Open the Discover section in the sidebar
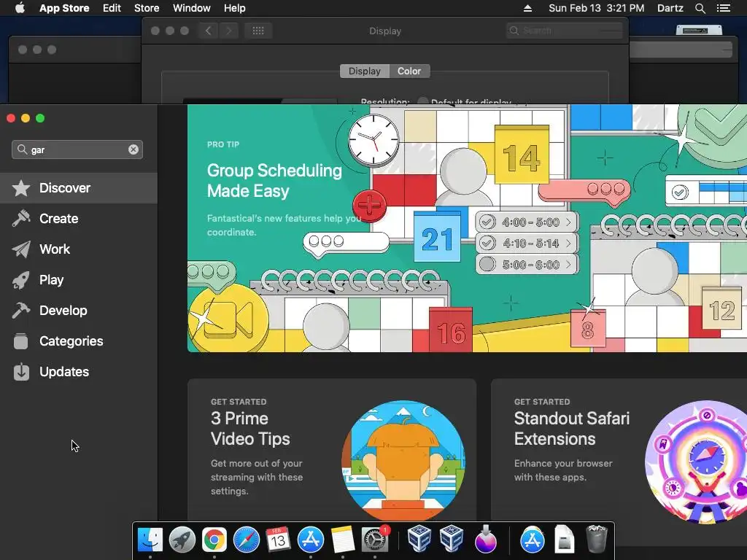Viewport: 747px width, 560px height. click(x=79, y=188)
